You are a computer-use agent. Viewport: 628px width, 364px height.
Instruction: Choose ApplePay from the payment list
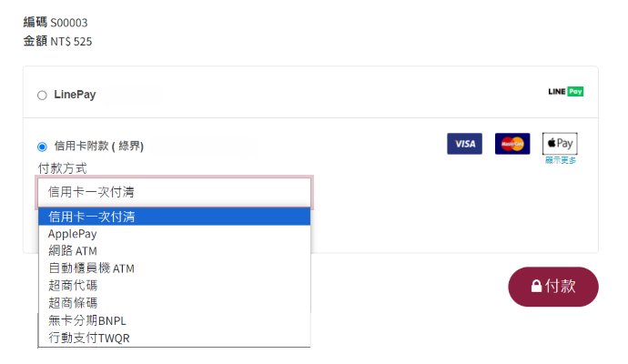tap(174, 234)
